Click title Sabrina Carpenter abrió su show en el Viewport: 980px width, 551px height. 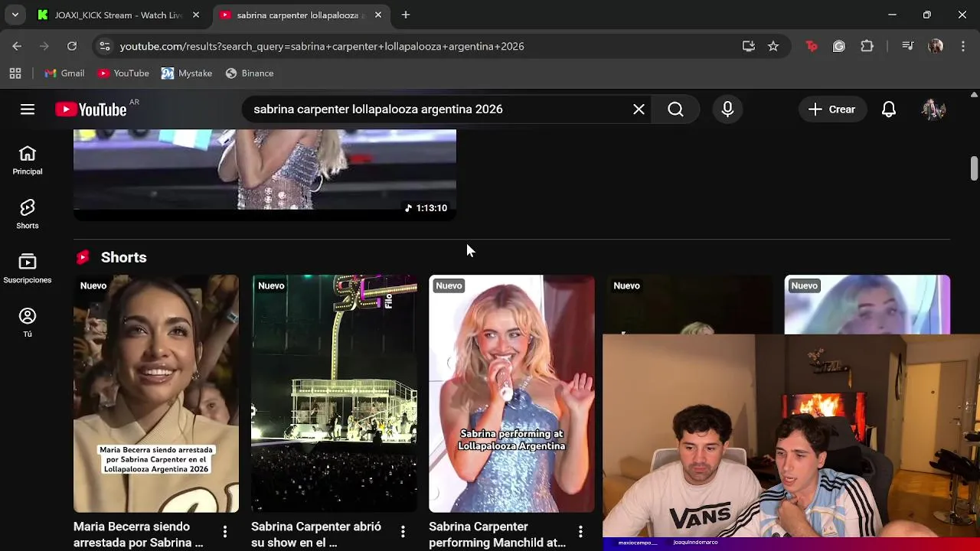click(316, 535)
